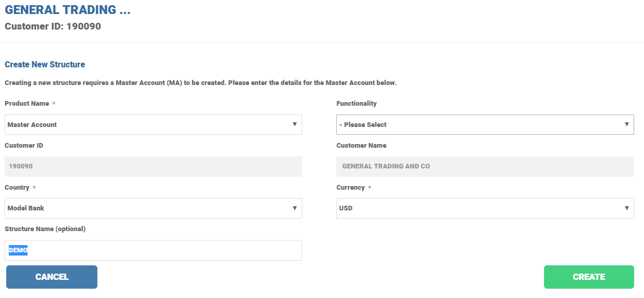This screenshot has width=644, height=298.
Task: Click the 'Customer ID: 190090' subtitle
Action: pos(52,26)
